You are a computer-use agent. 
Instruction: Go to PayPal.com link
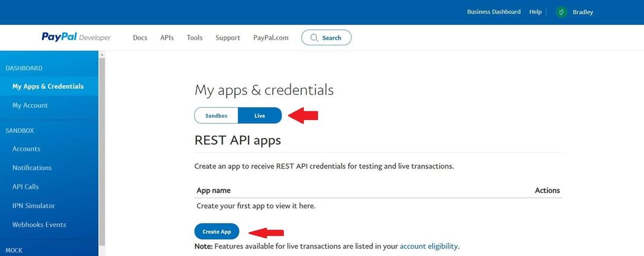(x=270, y=38)
